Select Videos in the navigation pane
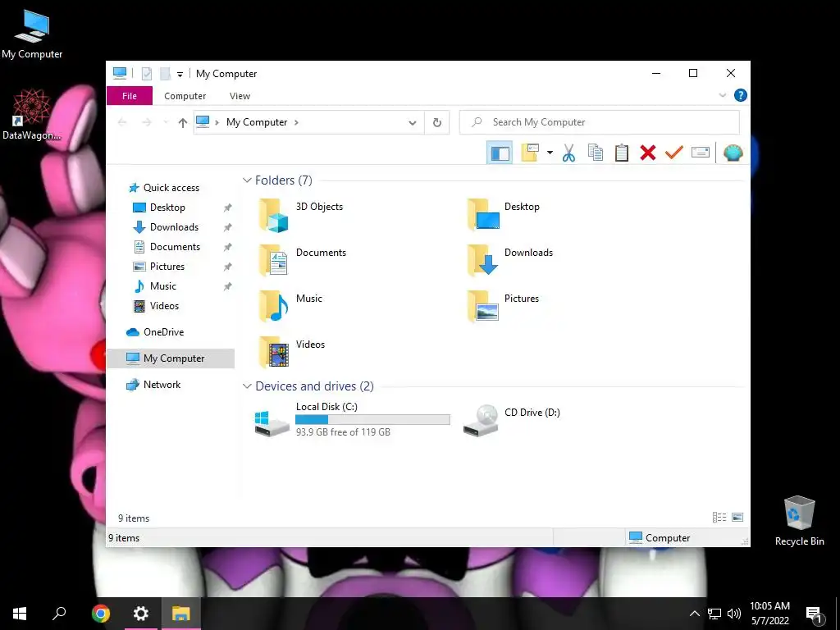 click(164, 306)
